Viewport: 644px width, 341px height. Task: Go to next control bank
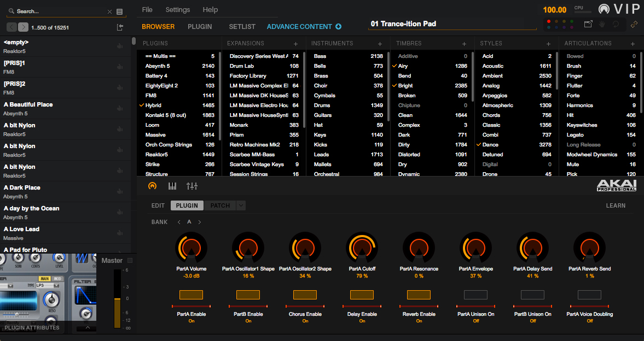click(x=200, y=222)
